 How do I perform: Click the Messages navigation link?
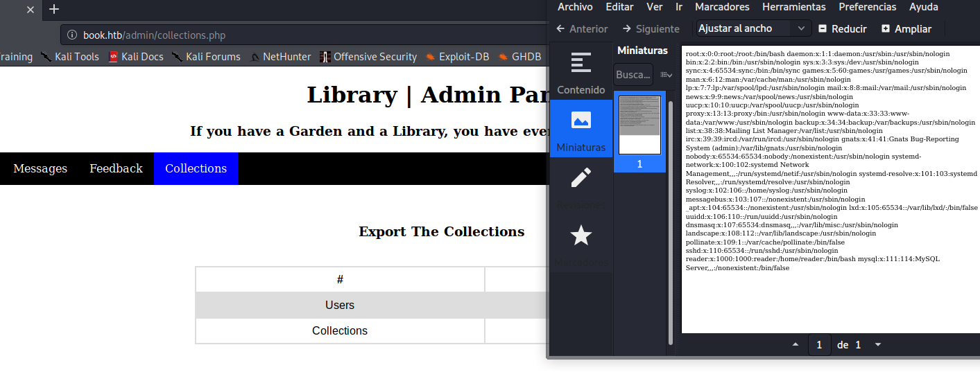click(40, 168)
